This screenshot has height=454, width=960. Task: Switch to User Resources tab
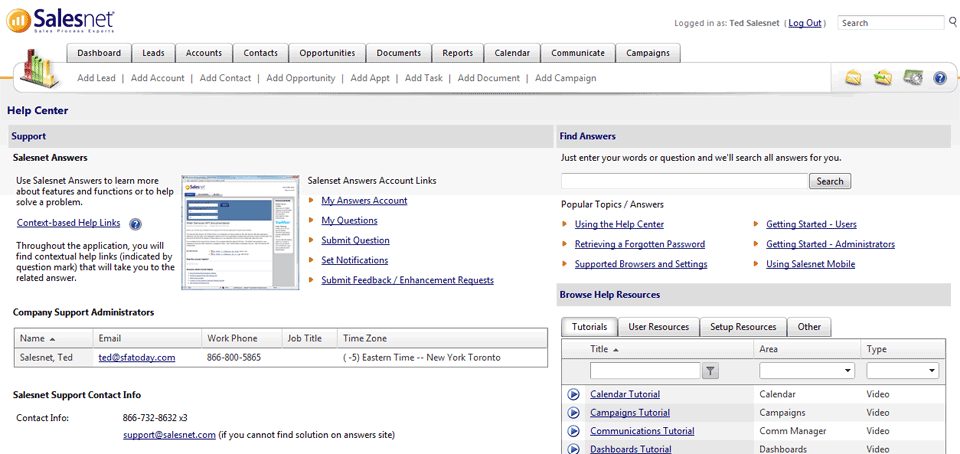pos(659,327)
